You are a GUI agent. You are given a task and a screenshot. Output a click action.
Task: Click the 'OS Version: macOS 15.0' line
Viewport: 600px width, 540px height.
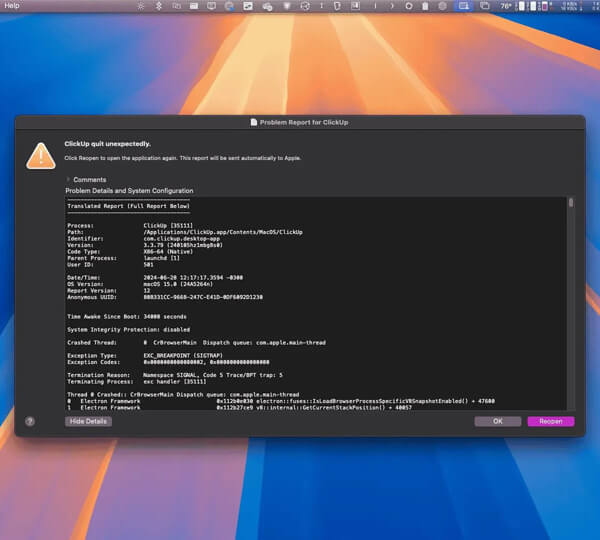[140, 284]
